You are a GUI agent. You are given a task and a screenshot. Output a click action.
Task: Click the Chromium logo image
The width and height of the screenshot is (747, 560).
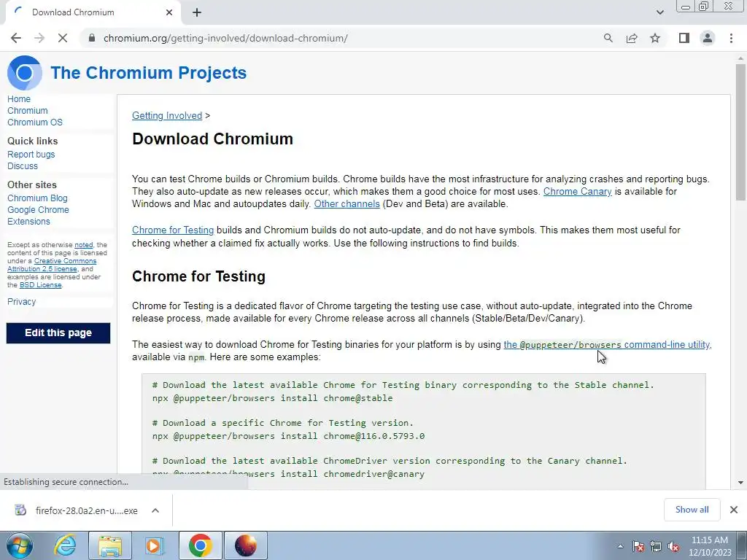click(x=24, y=73)
